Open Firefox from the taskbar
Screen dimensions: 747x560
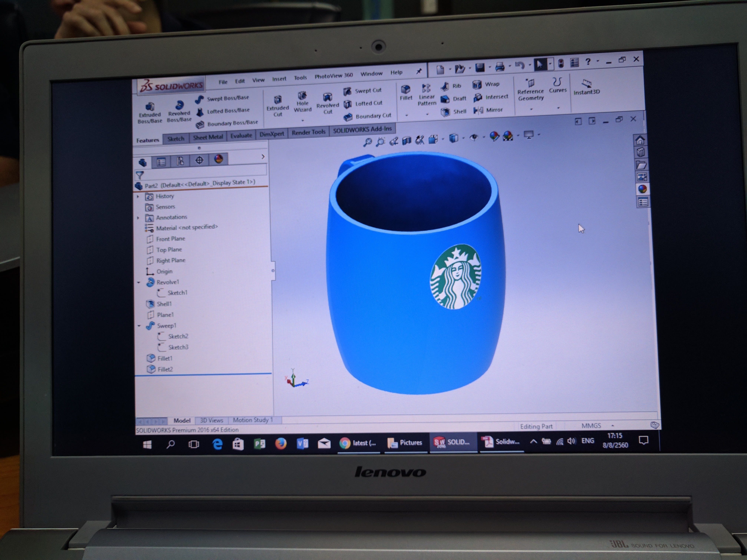281,444
